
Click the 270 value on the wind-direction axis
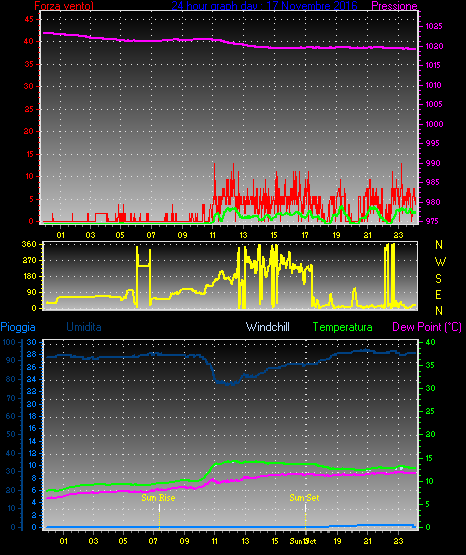point(29,261)
